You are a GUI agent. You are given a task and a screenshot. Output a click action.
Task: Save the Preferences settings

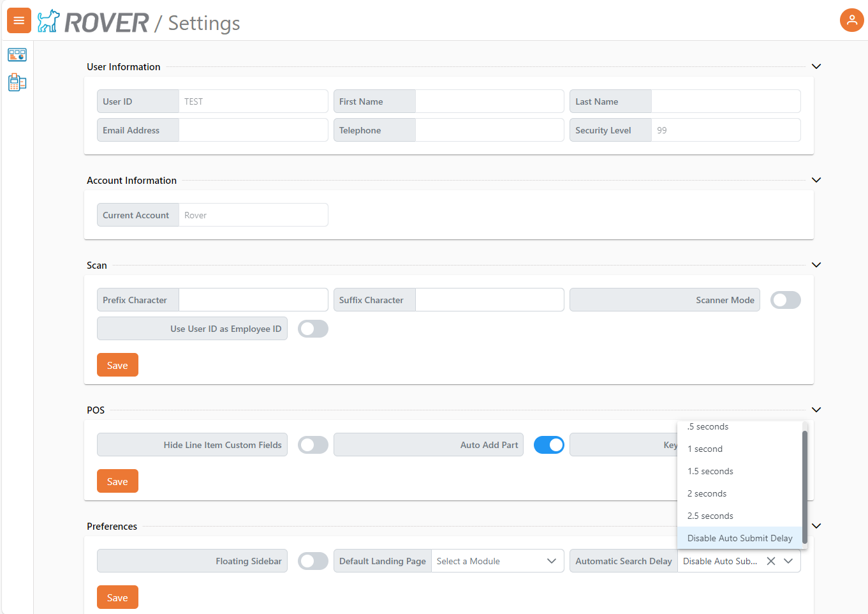(x=117, y=597)
